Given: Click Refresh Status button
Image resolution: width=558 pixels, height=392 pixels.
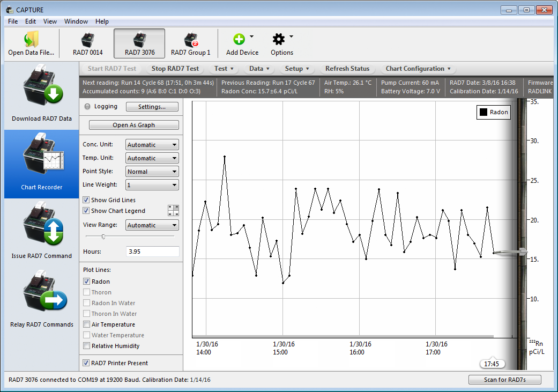Looking at the screenshot, I should 347,68.
